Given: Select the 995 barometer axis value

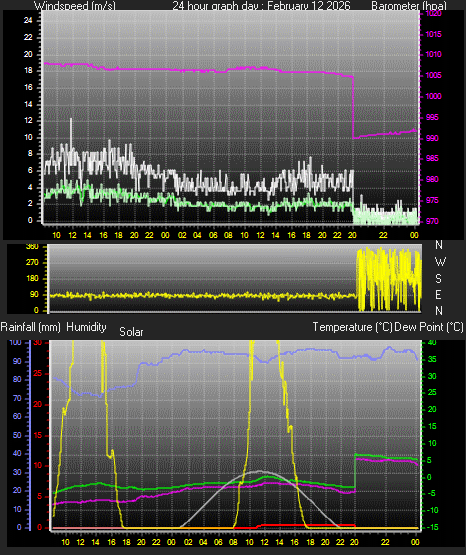Looking at the screenshot, I should 432,117.
